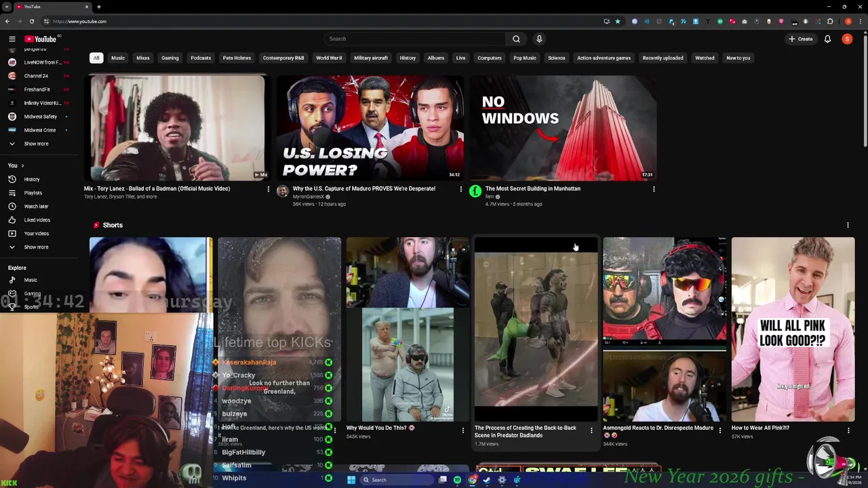Select the Music filter chip
This screenshot has width=868, height=488.
click(x=118, y=58)
